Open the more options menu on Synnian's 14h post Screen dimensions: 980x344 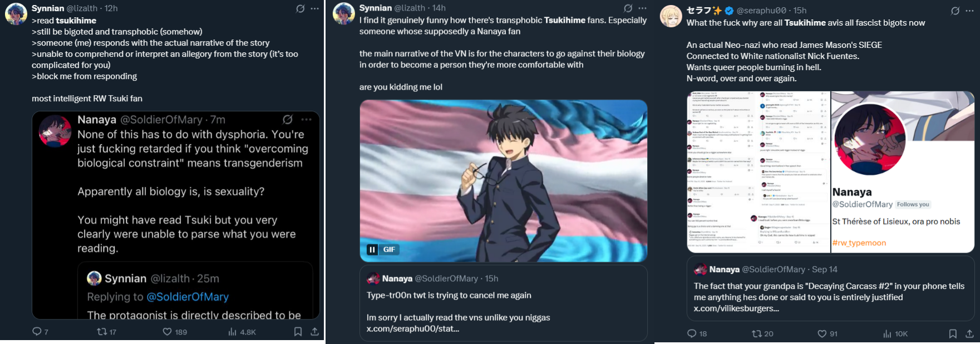(x=643, y=8)
